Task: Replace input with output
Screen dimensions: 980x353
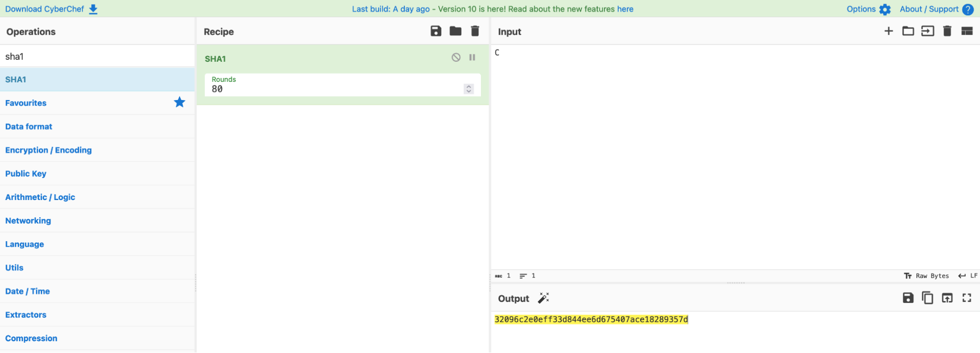Action: [x=947, y=298]
